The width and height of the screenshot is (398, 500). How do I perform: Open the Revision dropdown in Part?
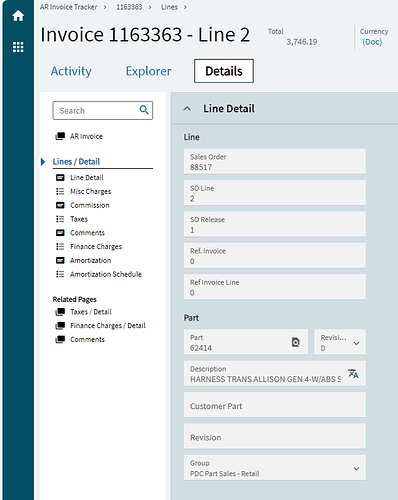pyautogui.click(x=340, y=342)
